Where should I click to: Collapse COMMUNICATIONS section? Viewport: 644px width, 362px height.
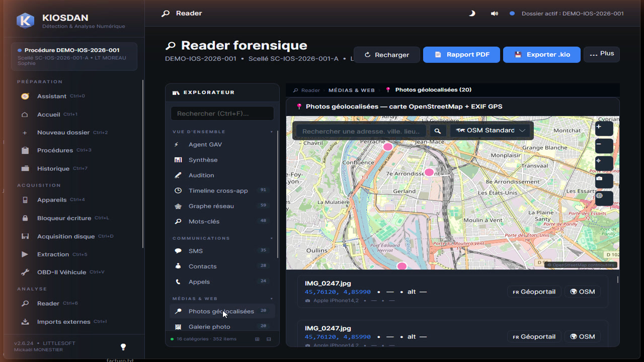[272, 238]
